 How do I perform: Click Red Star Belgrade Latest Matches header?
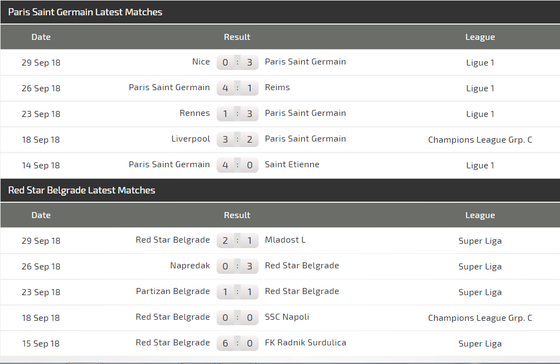click(x=81, y=190)
